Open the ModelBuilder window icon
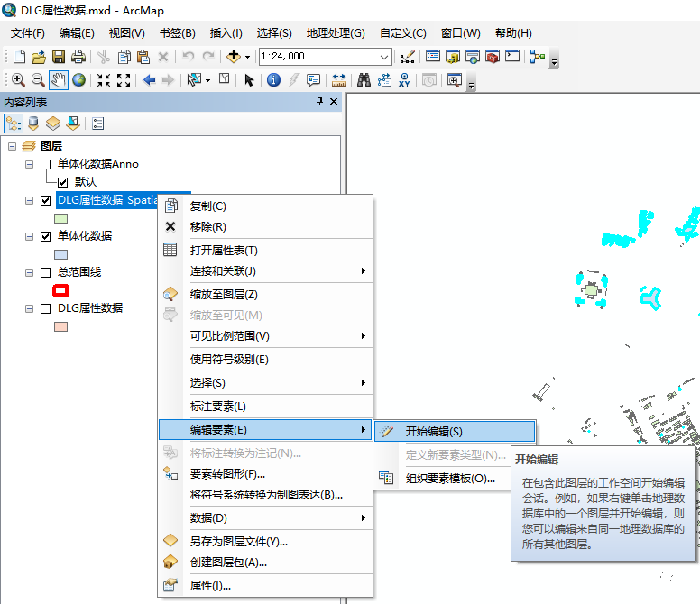700x604 pixels. (x=538, y=57)
